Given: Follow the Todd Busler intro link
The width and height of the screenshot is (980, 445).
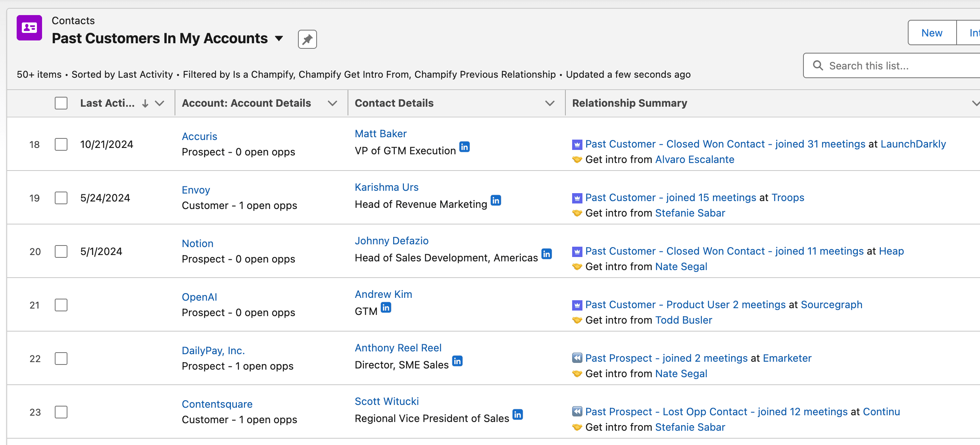Looking at the screenshot, I should [x=684, y=320].
